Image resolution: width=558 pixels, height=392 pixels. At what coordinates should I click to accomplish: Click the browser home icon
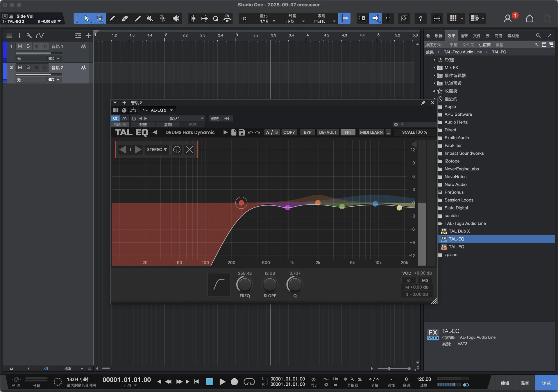428,35
